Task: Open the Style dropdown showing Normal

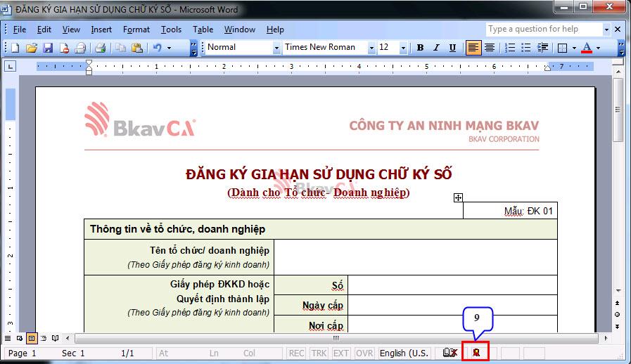Action: point(276,48)
